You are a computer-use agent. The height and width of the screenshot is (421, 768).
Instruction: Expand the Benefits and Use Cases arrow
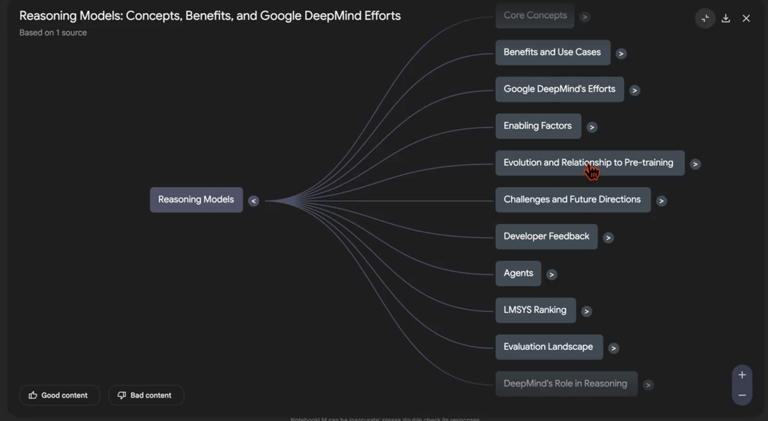[x=621, y=53]
